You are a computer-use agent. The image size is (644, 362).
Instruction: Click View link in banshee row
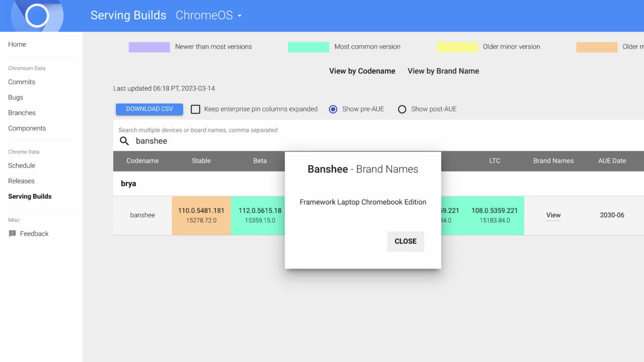click(553, 215)
